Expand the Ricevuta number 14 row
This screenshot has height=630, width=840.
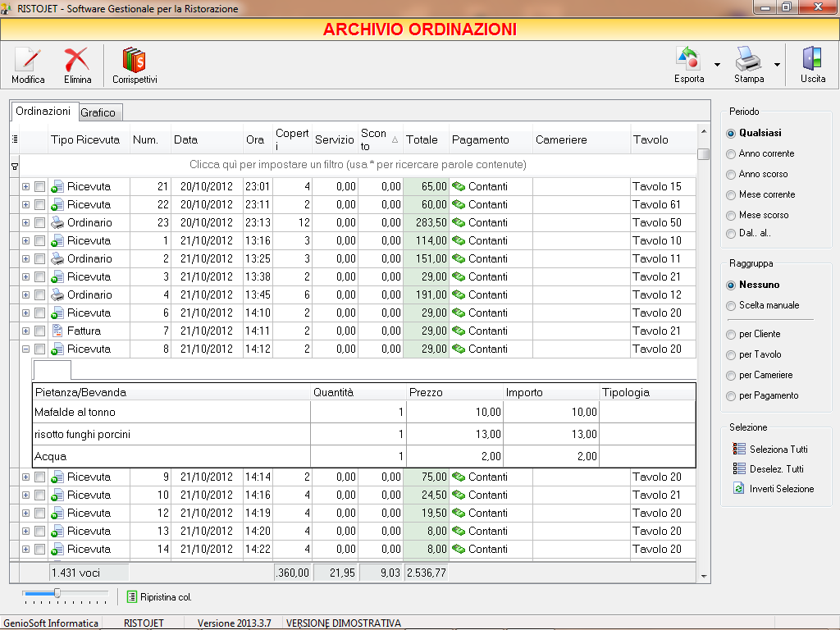pyautogui.click(x=25, y=549)
